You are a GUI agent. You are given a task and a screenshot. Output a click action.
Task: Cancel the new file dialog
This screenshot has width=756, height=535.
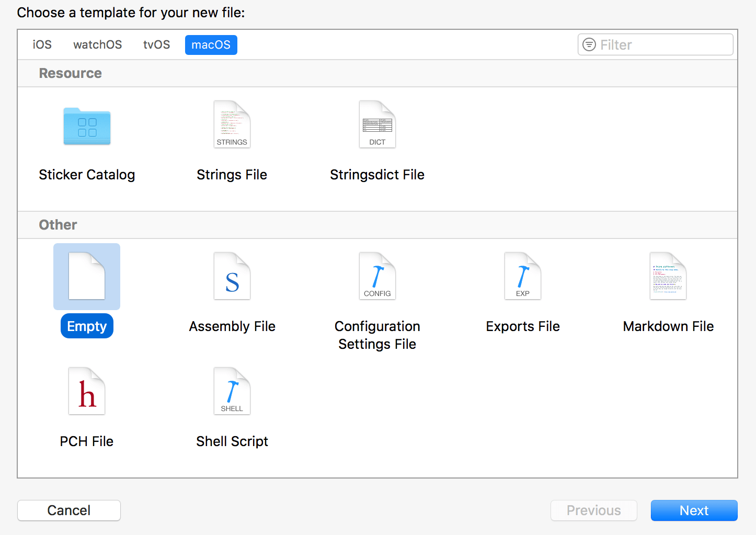69,510
